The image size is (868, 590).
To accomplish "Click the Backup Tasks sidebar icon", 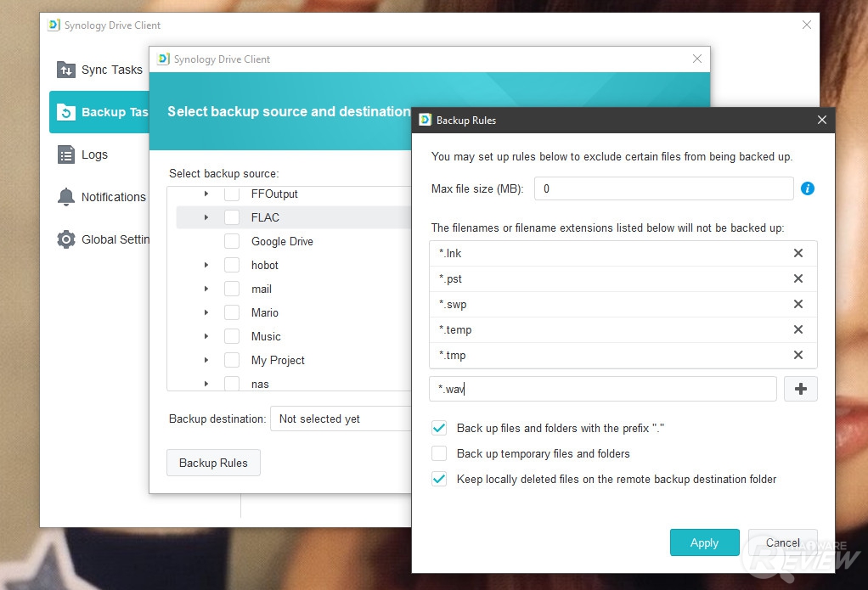I will tap(66, 112).
